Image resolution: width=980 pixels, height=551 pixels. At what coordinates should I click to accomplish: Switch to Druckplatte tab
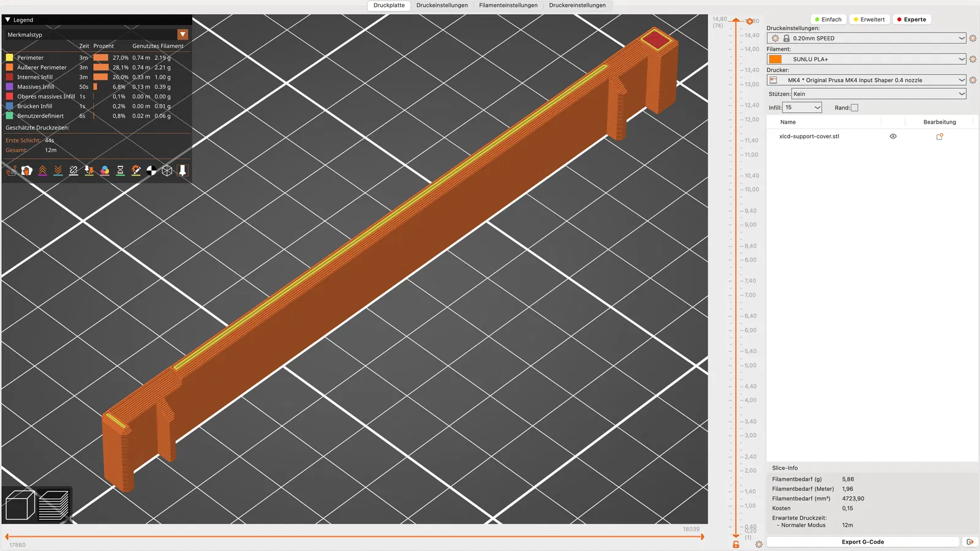(389, 6)
